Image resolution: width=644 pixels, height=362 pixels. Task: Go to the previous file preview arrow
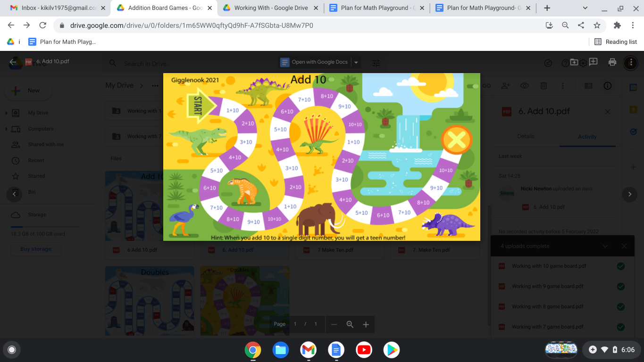[14, 194]
